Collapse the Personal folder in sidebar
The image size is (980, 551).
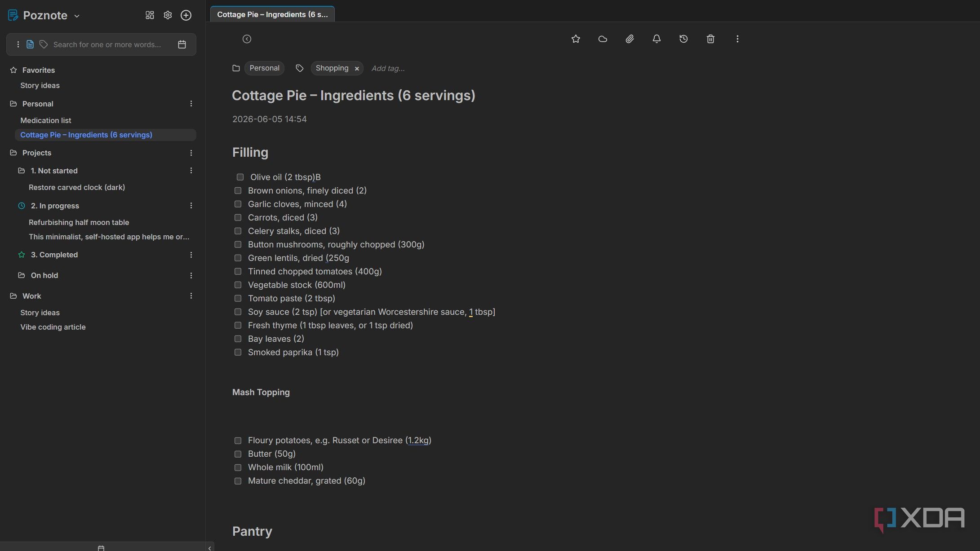coord(38,104)
